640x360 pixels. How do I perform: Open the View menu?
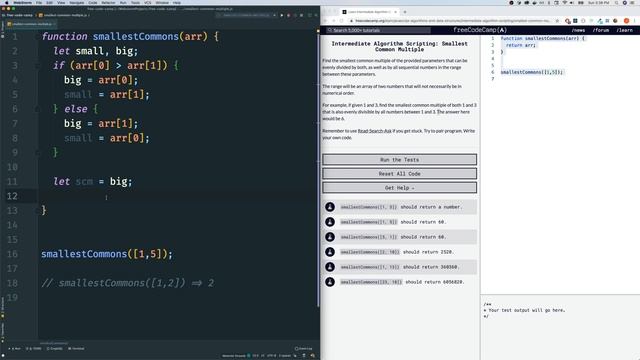click(61, 2)
